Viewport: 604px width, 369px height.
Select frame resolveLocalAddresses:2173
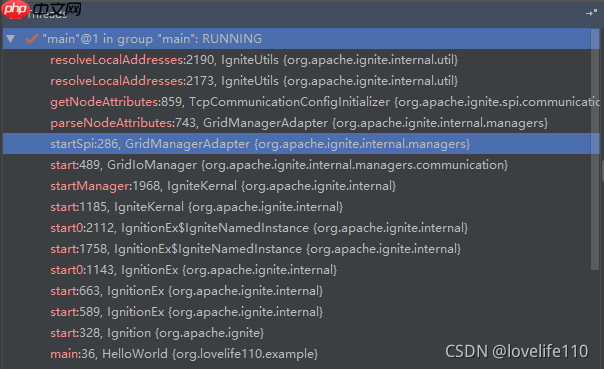[x=296, y=81]
